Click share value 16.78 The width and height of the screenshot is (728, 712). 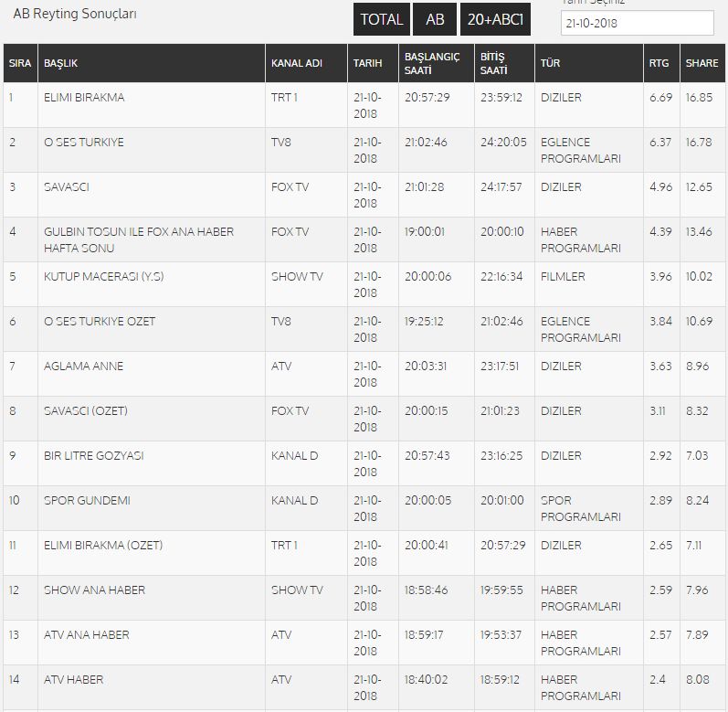pos(699,142)
